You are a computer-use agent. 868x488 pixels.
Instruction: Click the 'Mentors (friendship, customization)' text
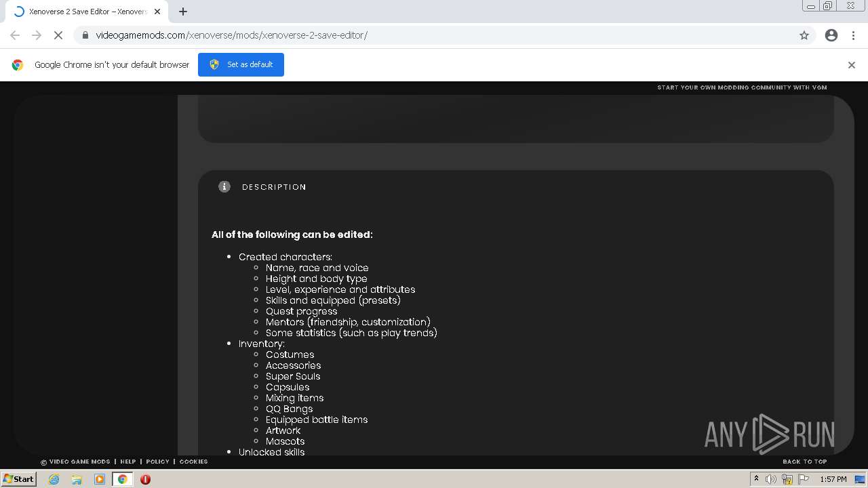pyautogui.click(x=348, y=322)
